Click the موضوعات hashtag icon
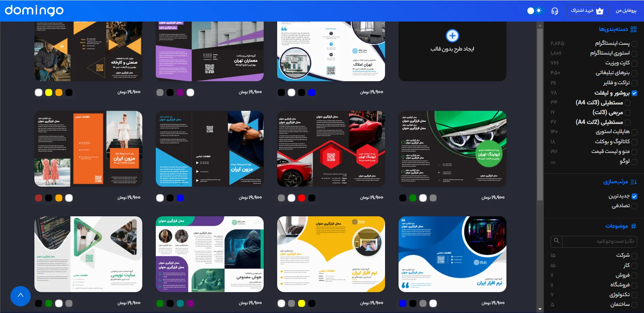This screenshot has height=313, width=644. (x=634, y=226)
